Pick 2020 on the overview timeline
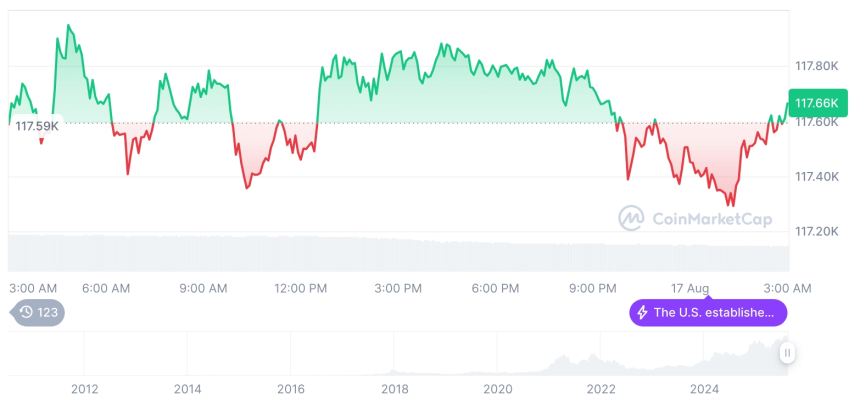Screen dimensions: 860x401 pyautogui.click(x=497, y=388)
